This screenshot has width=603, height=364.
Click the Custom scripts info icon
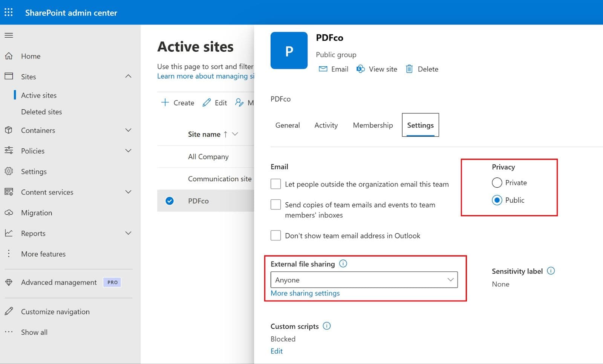click(x=326, y=326)
